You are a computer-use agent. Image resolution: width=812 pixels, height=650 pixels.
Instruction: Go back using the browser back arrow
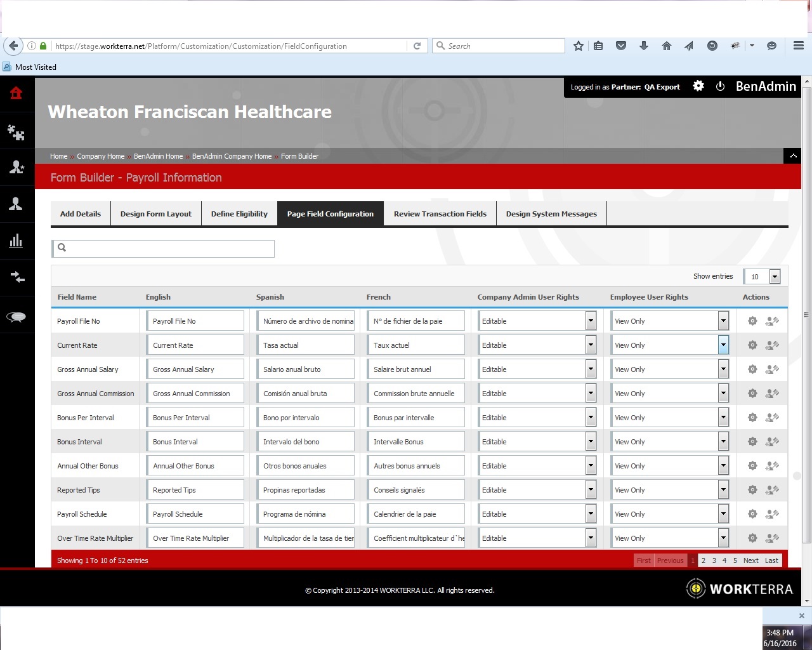tap(13, 46)
